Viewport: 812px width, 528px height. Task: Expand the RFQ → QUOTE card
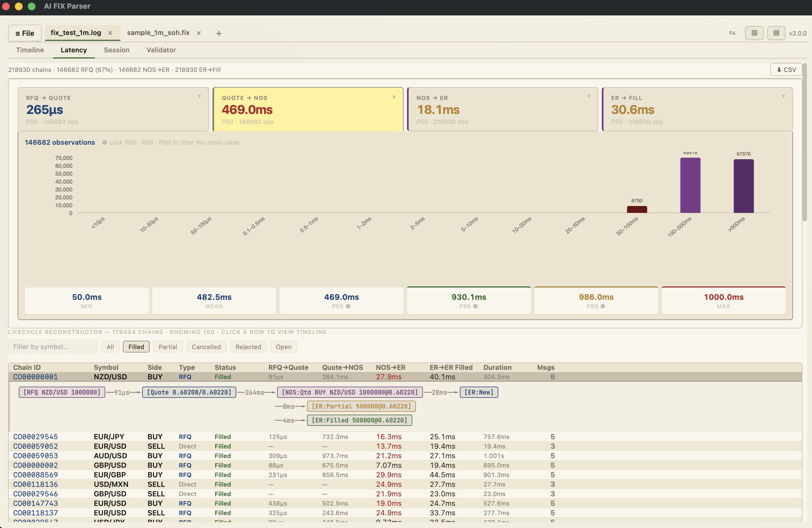click(x=113, y=109)
